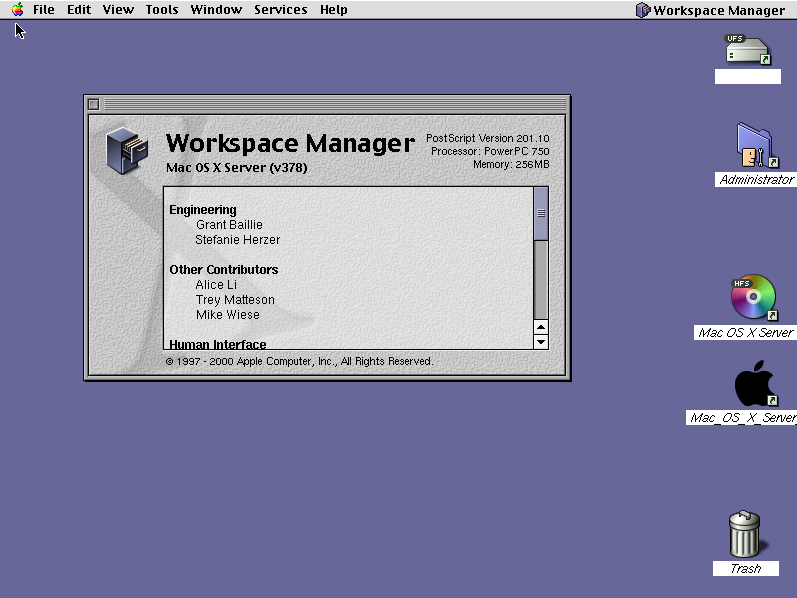Click the Mac OS X Server (v378) text
Screen dimensions: 797x598
coord(236,167)
